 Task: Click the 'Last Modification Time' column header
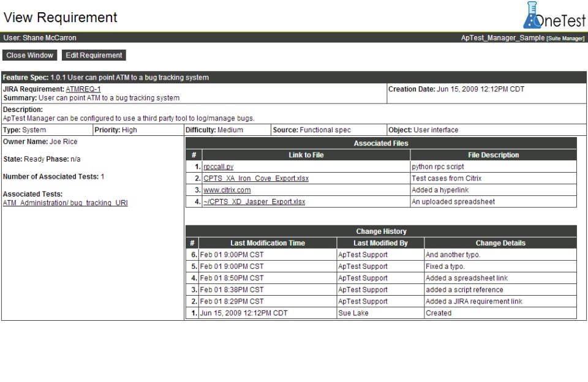(268, 243)
